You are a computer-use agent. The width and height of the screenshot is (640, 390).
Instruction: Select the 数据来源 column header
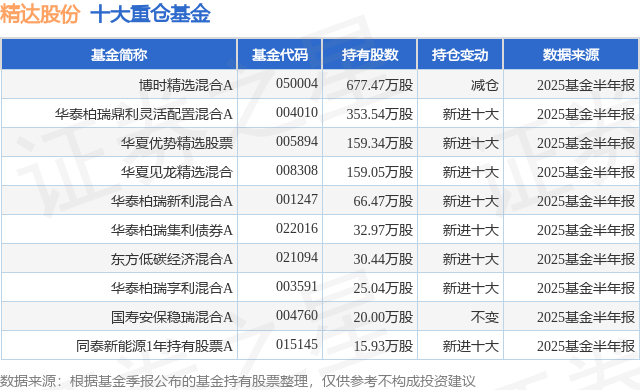point(571,55)
